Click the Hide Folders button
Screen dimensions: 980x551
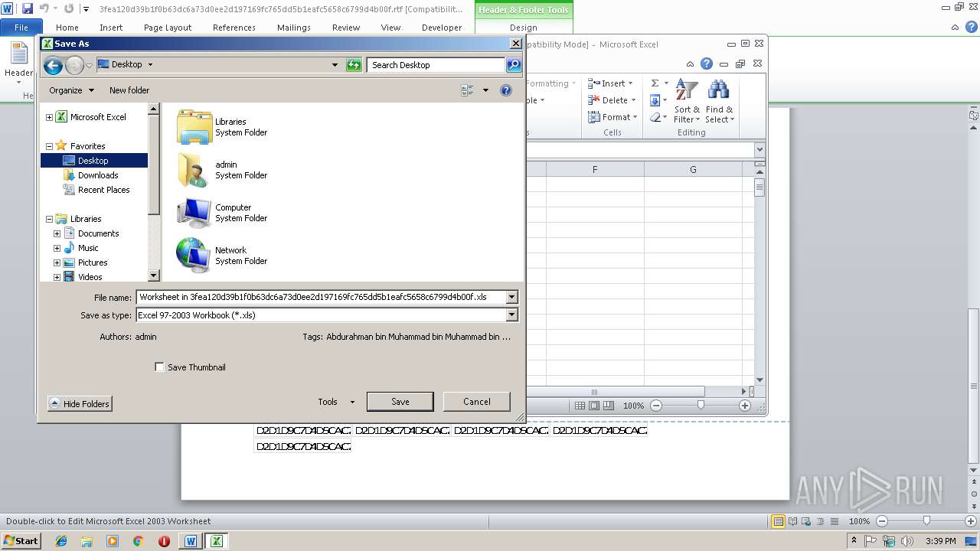80,404
